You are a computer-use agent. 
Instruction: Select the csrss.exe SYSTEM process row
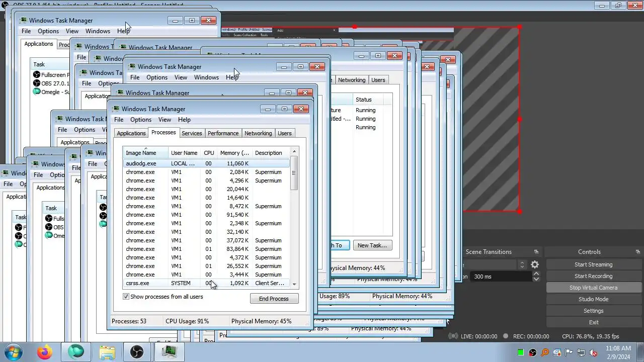tap(207, 283)
